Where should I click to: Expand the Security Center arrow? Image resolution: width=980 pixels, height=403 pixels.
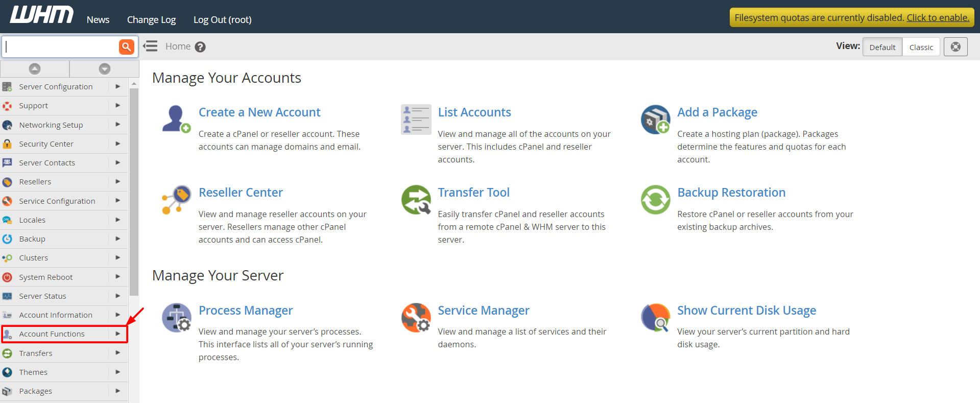click(x=118, y=144)
